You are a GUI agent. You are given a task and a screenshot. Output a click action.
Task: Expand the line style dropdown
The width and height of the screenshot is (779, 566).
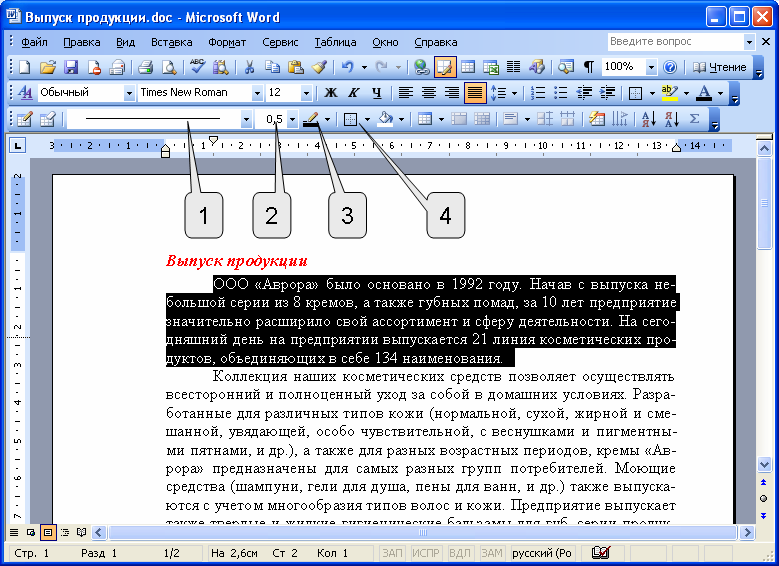pyautogui.click(x=246, y=119)
